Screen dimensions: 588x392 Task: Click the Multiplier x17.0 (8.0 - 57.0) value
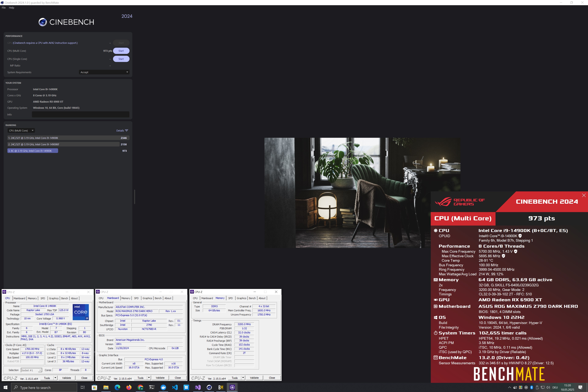[x=32, y=353]
